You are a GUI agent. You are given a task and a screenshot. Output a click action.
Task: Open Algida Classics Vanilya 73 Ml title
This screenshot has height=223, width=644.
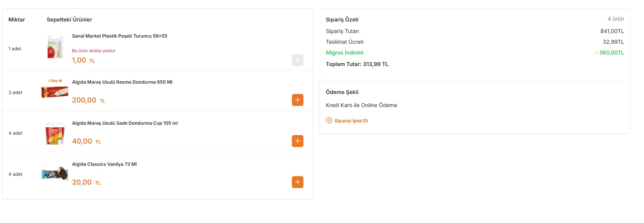[104, 164]
